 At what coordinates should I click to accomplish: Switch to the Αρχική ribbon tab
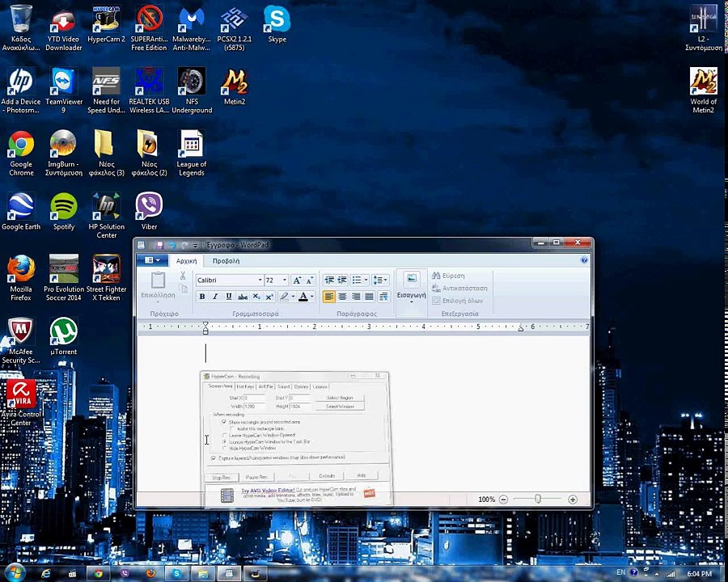[187, 261]
